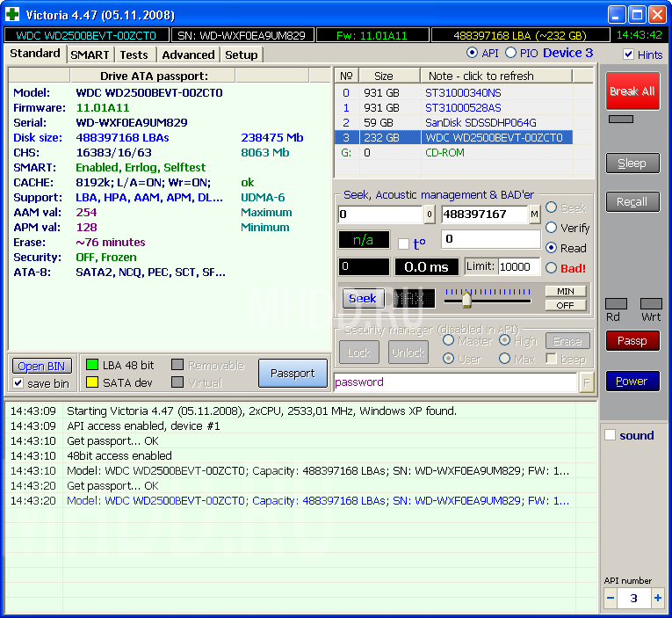Enable the sound checkbox
Screen dimensions: 672x618
pos(610,435)
